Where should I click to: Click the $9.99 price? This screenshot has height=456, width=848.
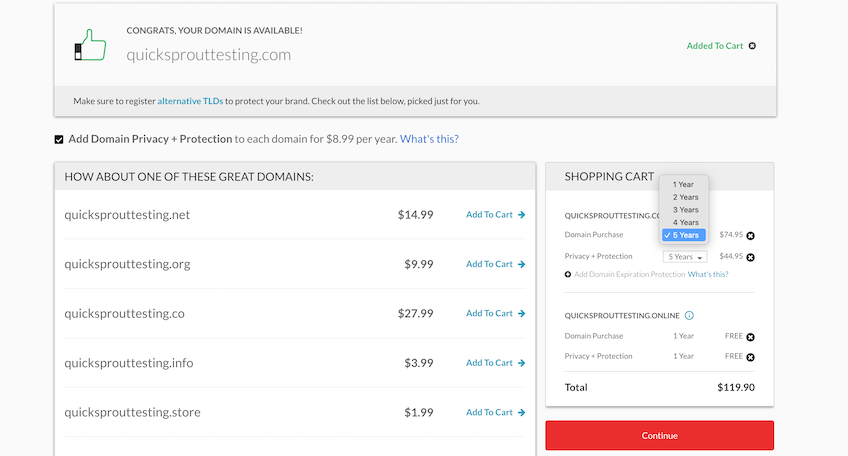tap(419, 264)
